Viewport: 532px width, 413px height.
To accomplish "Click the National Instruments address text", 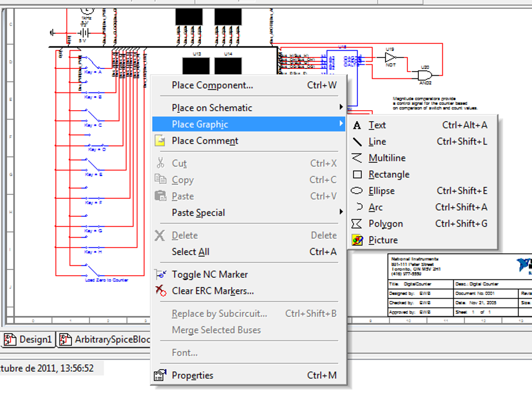I will [416, 266].
